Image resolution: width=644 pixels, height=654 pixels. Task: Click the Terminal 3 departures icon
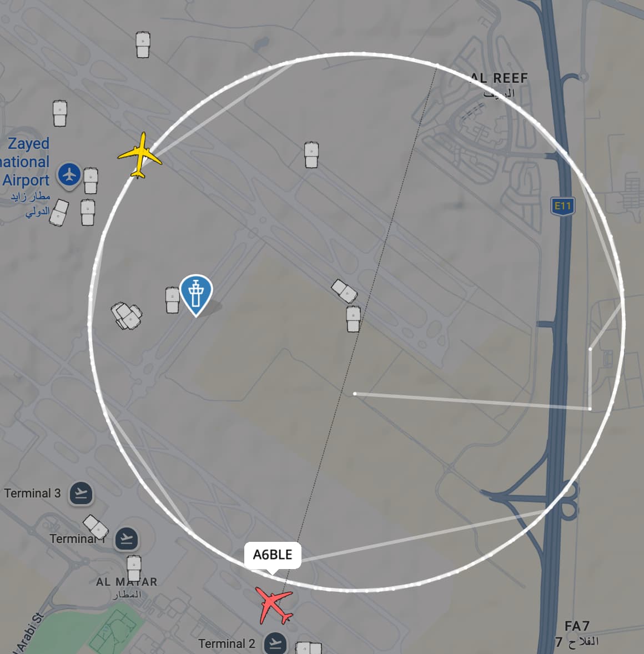81,494
